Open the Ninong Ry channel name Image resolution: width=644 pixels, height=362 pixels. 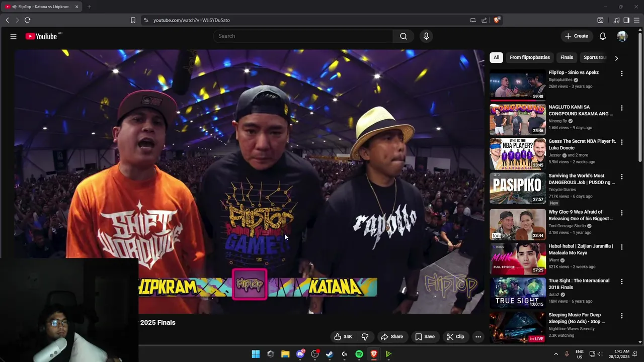(557, 121)
